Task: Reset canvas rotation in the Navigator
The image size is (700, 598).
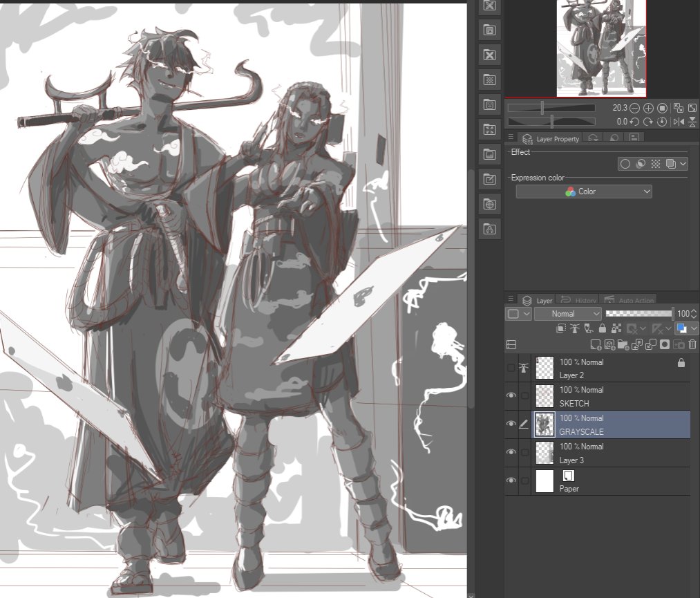Action: 663,122
